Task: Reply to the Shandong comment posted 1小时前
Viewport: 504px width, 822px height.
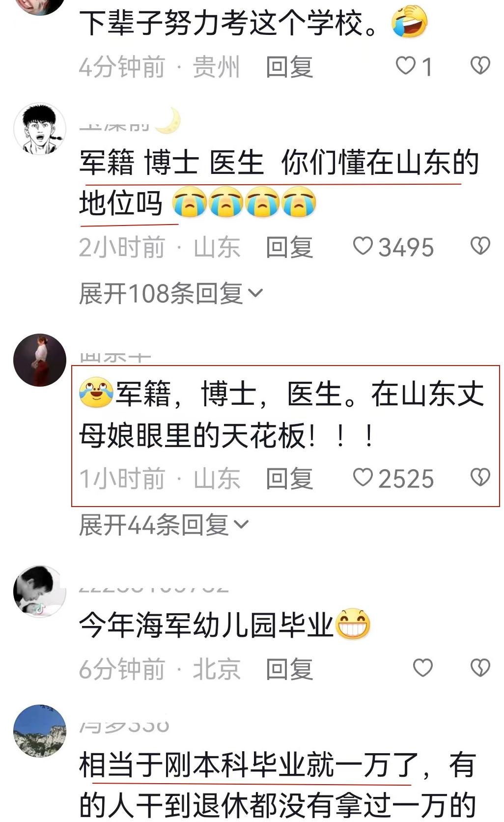Action: tap(289, 478)
